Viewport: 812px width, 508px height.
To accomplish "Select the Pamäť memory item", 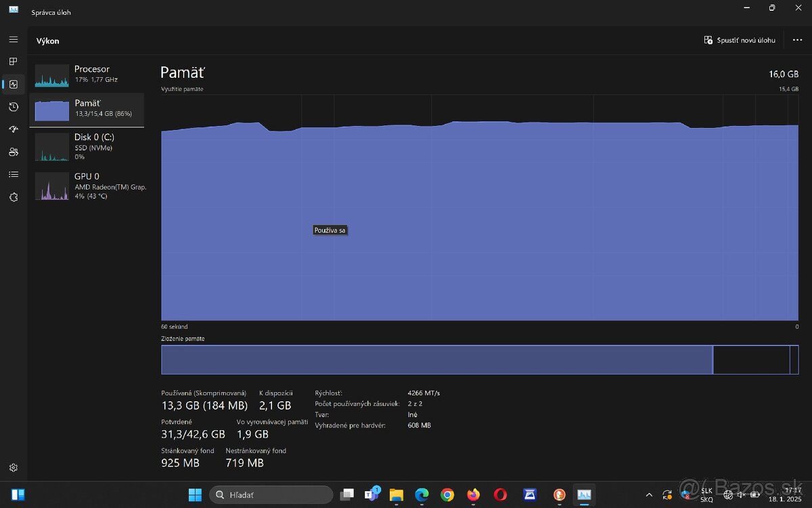I will coord(87,108).
